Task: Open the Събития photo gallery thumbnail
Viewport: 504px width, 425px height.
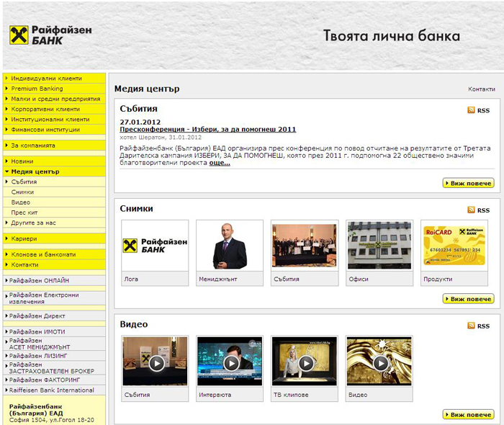Action: click(x=305, y=246)
